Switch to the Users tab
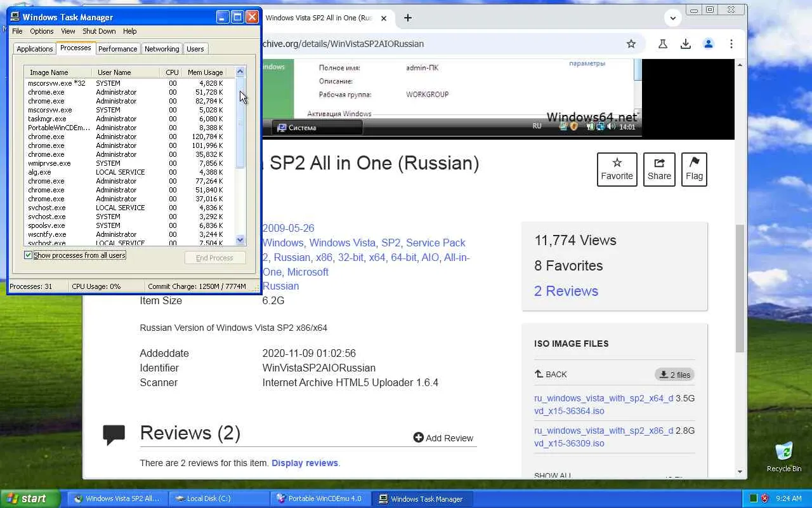812x508 pixels. point(195,49)
